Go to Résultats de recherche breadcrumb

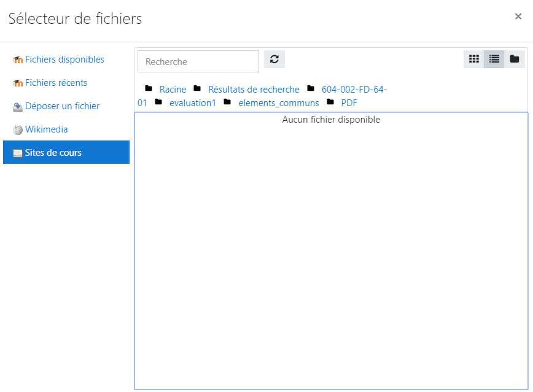pyautogui.click(x=254, y=90)
